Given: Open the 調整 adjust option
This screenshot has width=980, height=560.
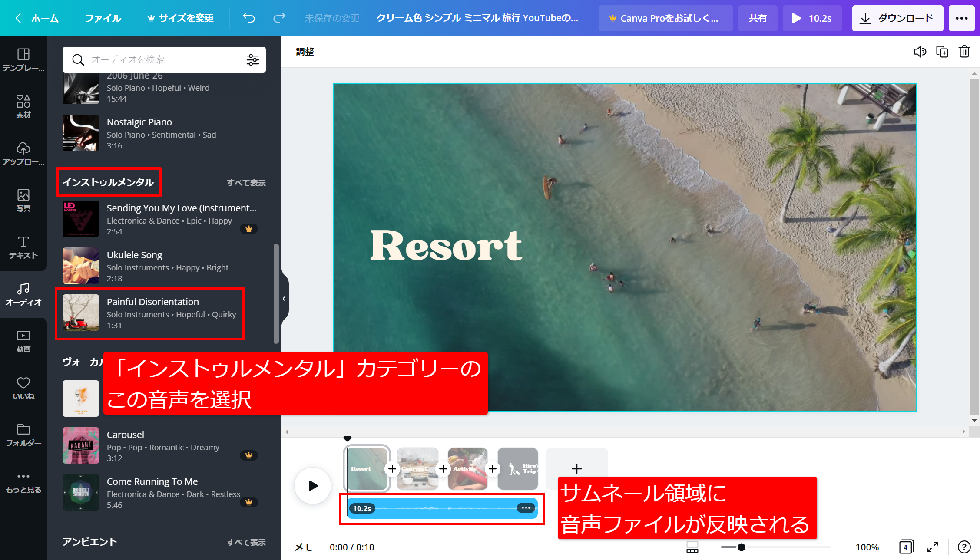Looking at the screenshot, I should [305, 52].
